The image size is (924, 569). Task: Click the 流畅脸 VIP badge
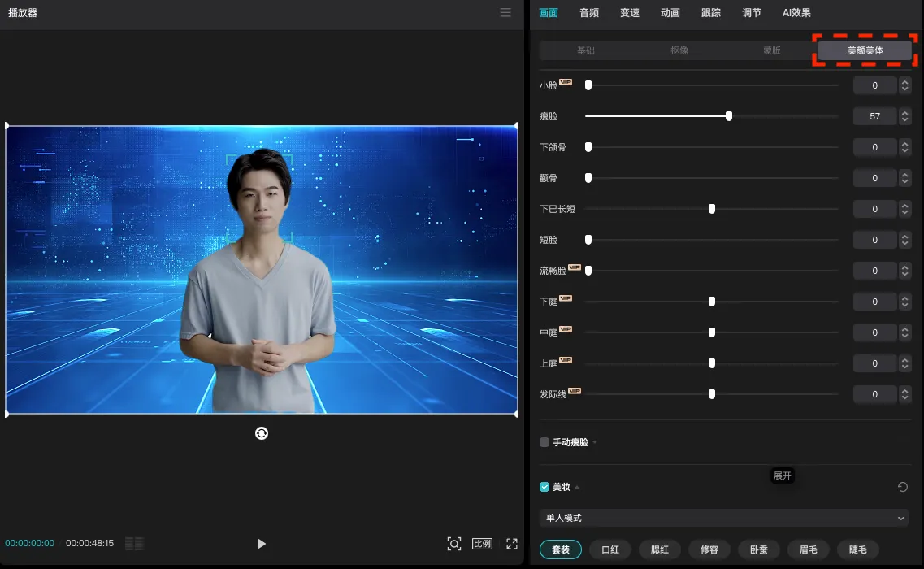click(x=575, y=267)
